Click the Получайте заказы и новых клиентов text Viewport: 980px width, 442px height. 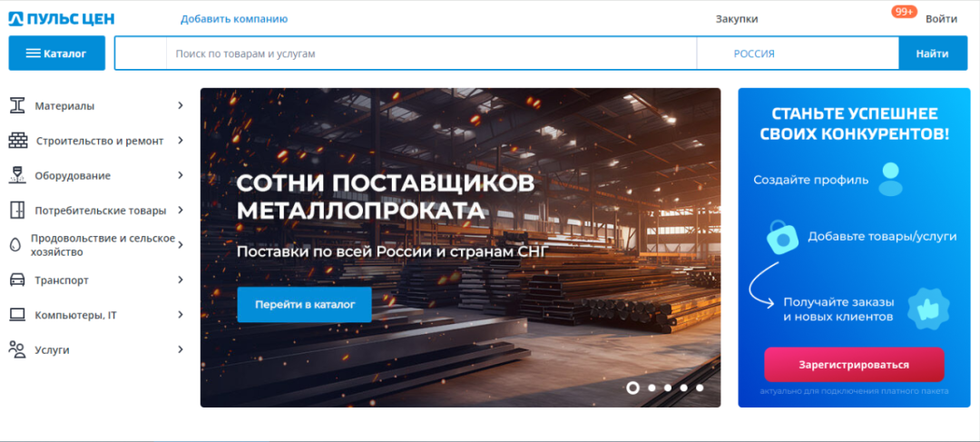coord(838,309)
